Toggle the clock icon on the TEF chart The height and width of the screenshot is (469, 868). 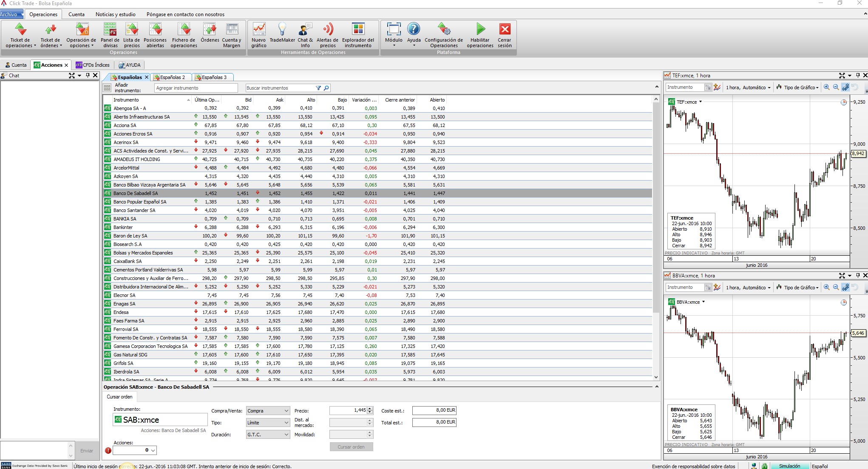coord(844,102)
